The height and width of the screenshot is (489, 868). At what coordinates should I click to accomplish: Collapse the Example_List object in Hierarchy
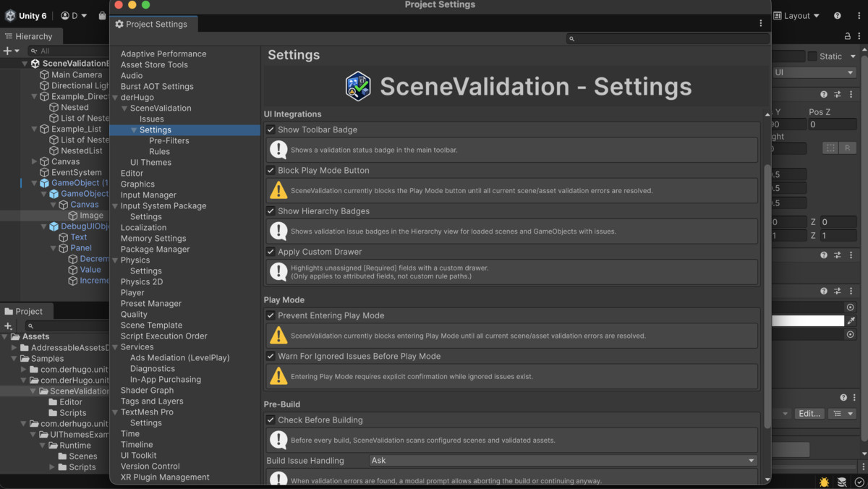coord(34,129)
